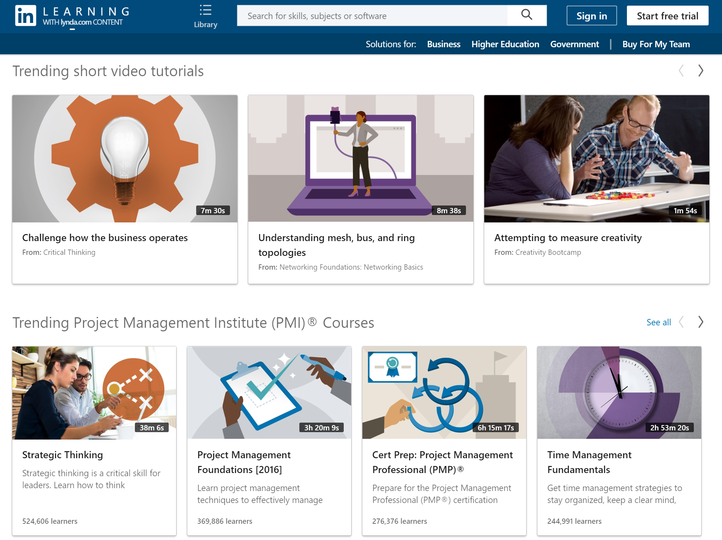Image resolution: width=722 pixels, height=540 pixels.
Task: Click the Trending short video tutorials heading
Action: coord(108,71)
